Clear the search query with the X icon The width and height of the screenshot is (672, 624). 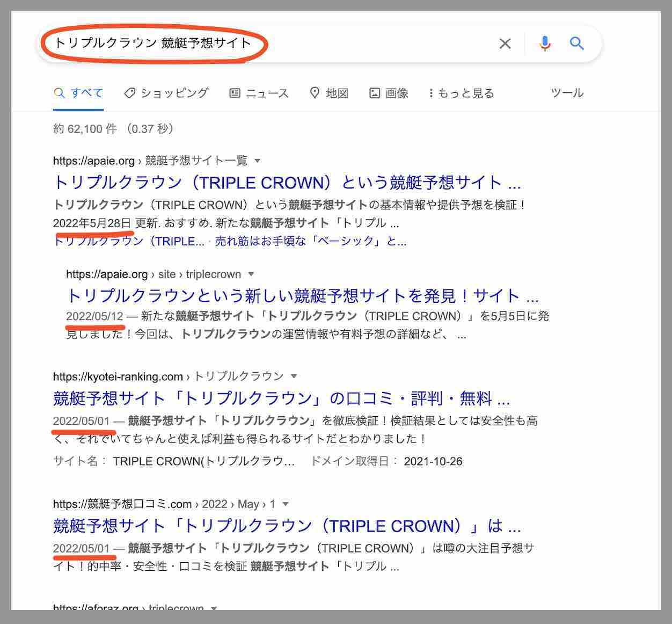point(505,43)
